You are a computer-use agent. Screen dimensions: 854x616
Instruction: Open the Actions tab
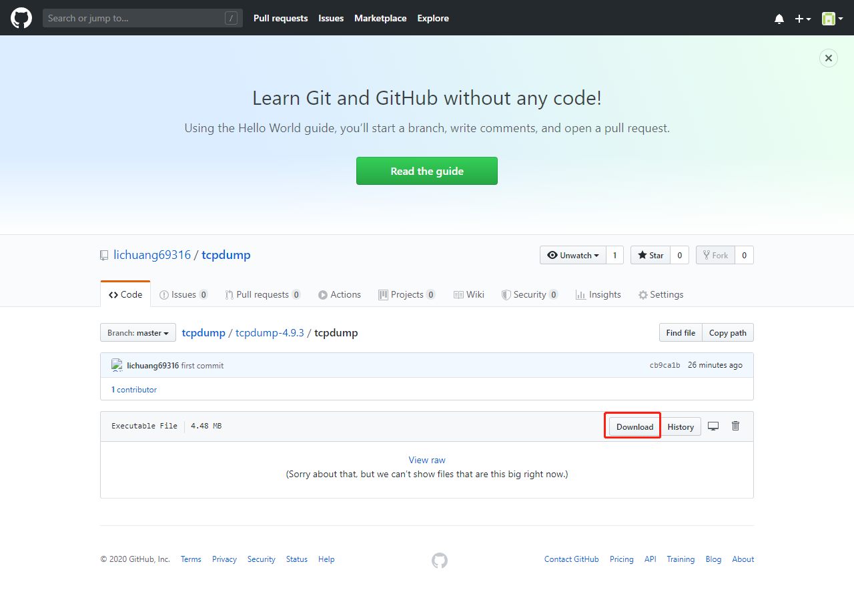pyautogui.click(x=340, y=294)
